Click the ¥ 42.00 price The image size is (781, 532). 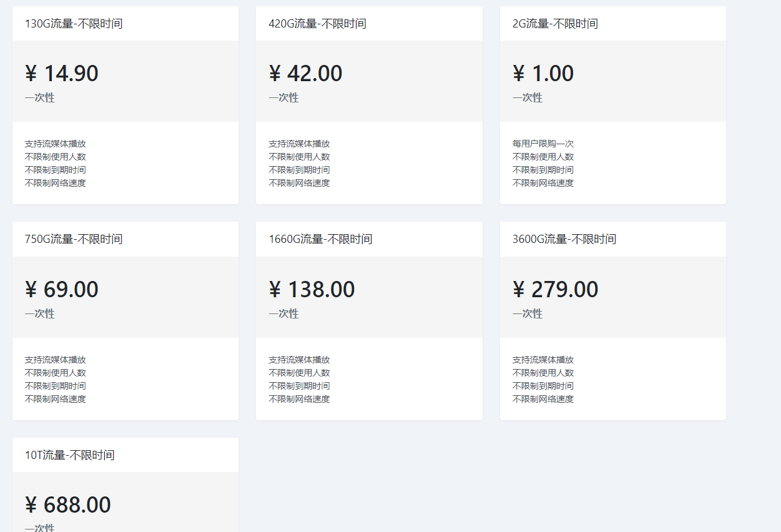pos(305,74)
